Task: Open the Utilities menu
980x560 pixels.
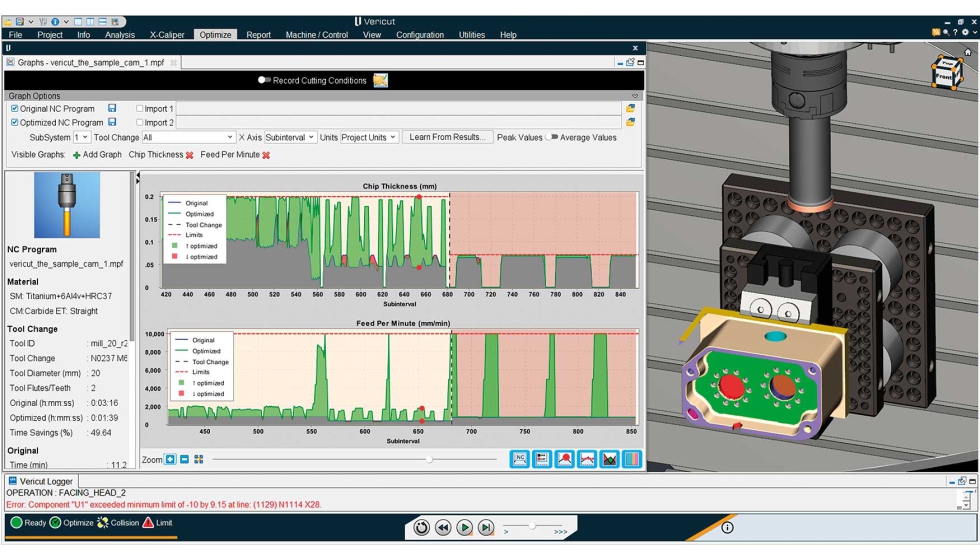Action: coord(472,34)
